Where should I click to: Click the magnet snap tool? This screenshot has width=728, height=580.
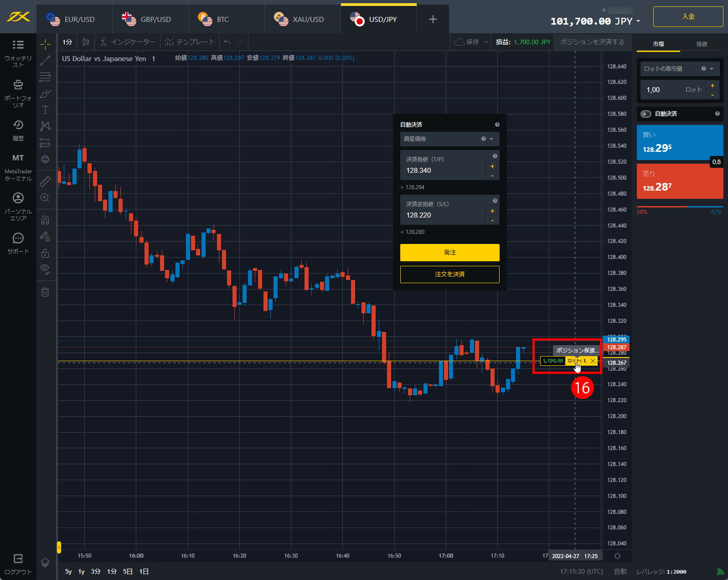(45, 220)
